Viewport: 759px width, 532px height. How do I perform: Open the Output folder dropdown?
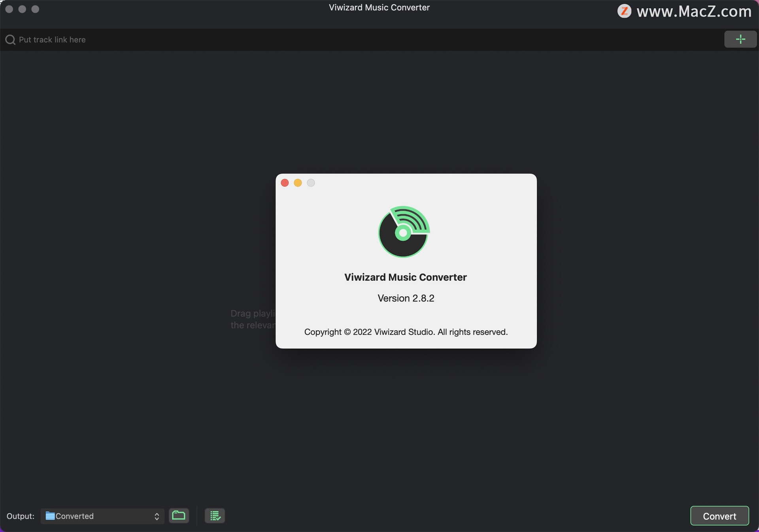[x=102, y=516]
